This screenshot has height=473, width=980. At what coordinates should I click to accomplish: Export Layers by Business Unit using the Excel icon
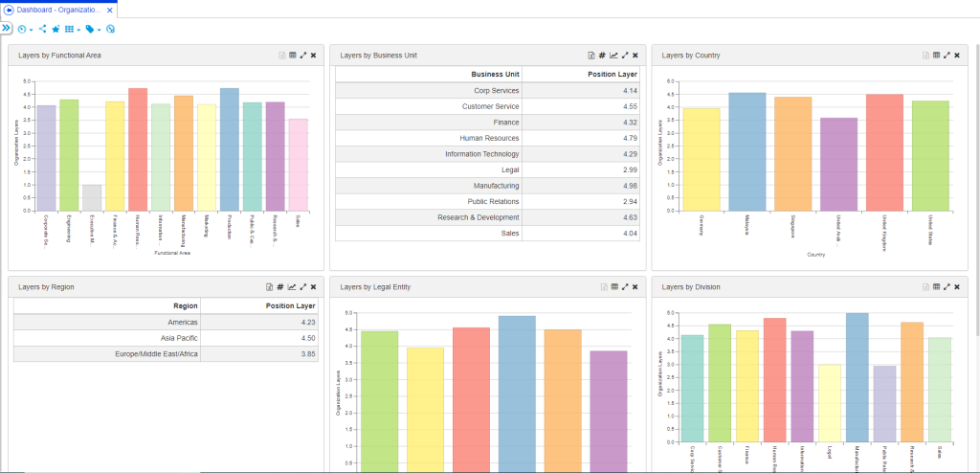tap(590, 56)
